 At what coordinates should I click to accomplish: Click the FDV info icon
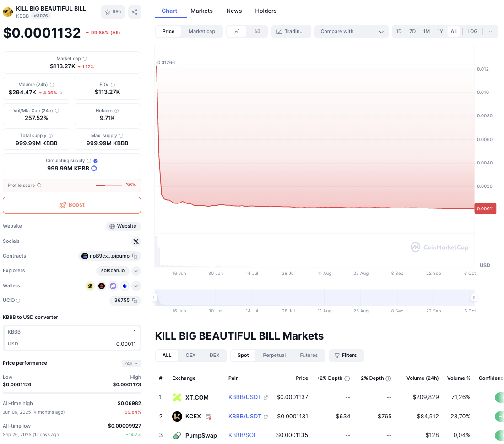tap(113, 85)
